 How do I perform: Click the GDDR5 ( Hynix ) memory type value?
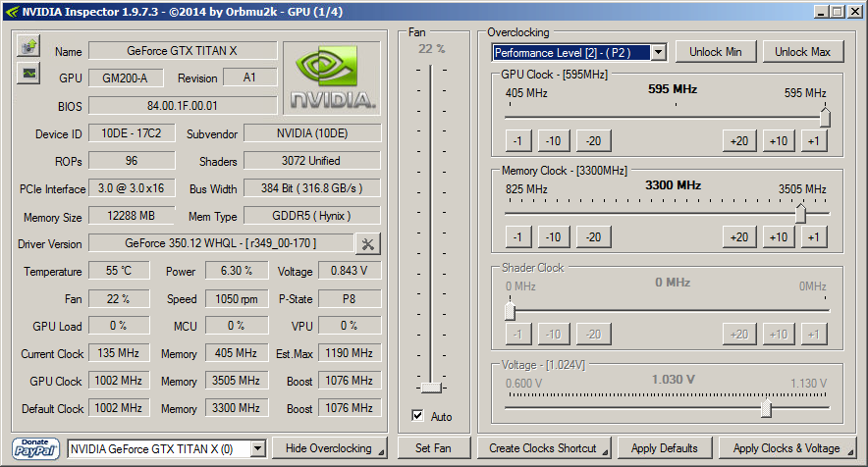pos(311,216)
